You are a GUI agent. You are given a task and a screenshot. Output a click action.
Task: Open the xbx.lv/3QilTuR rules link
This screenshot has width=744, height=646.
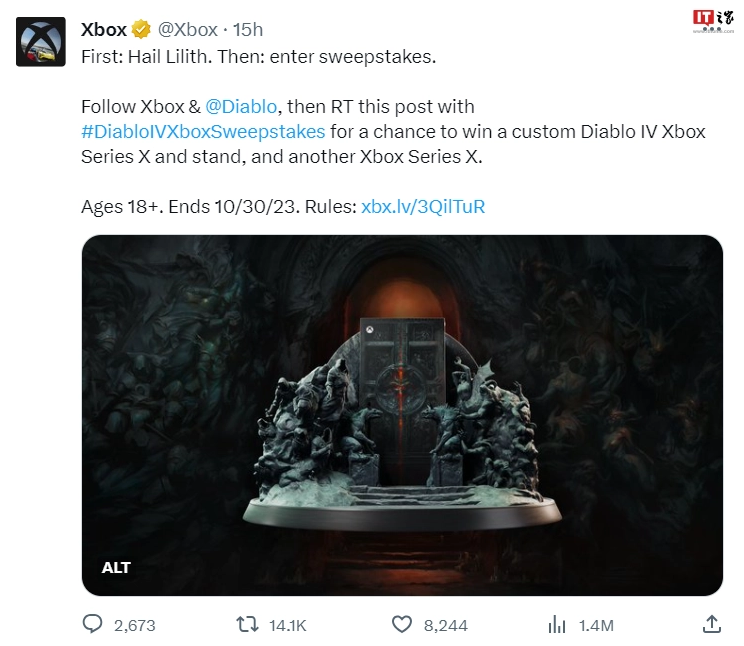(424, 208)
